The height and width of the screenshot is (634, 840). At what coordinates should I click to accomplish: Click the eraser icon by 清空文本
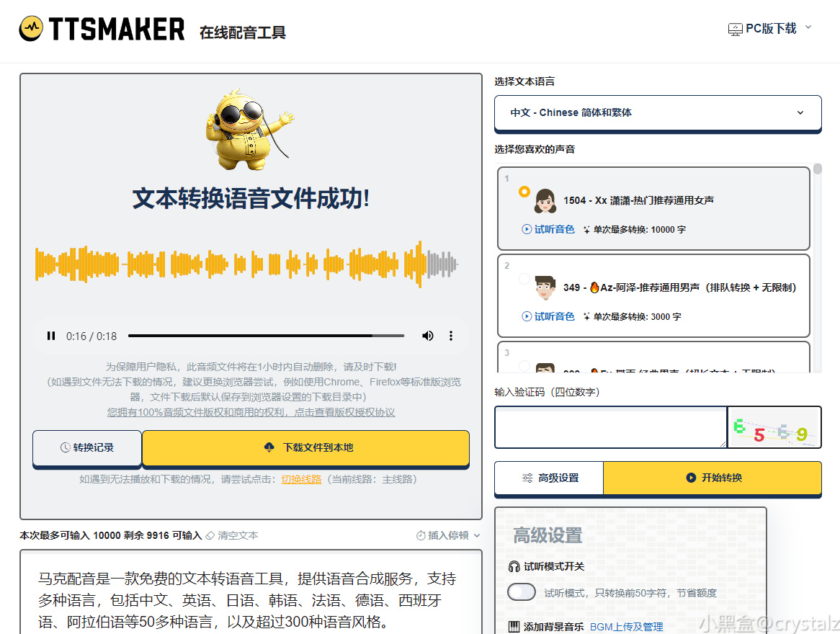click(210, 535)
